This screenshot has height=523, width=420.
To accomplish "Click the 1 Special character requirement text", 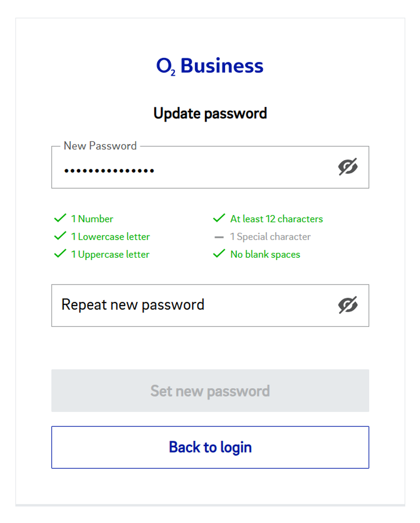I will click(270, 237).
